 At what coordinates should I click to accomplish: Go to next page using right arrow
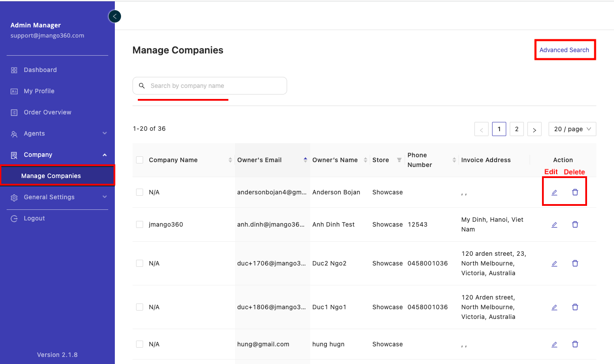tap(534, 129)
